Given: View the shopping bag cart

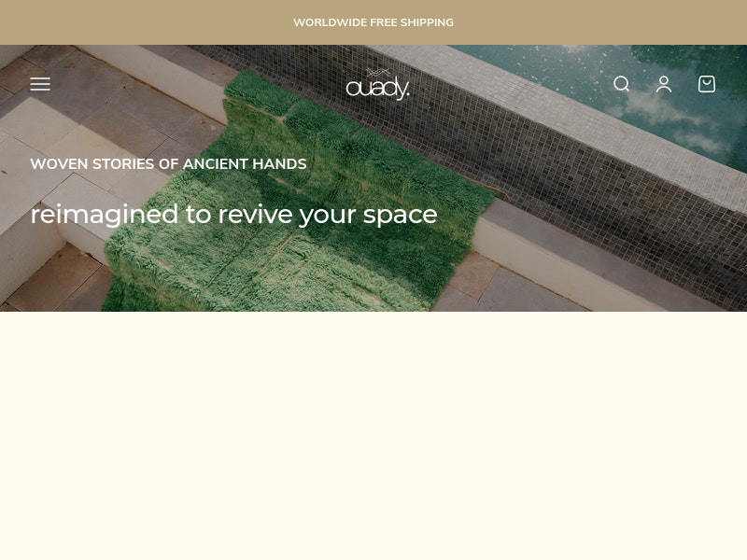Looking at the screenshot, I should [x=707, y=84].
